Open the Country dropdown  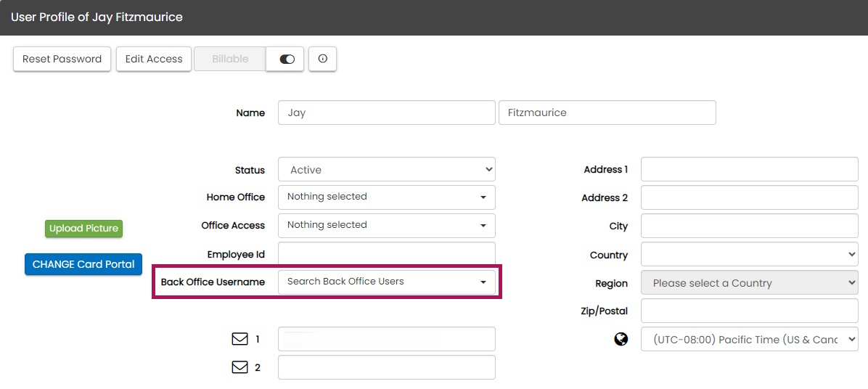[x=749, y=255]
